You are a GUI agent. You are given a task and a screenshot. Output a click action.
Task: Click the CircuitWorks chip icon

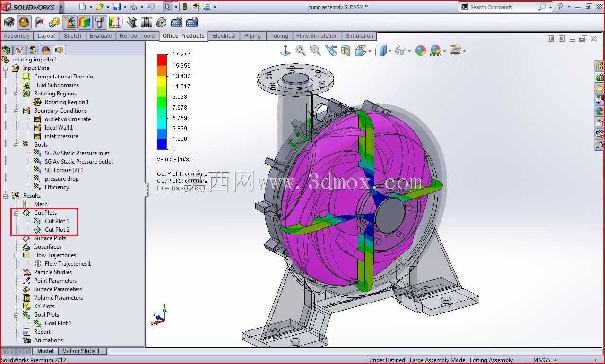[x=9, y=22]
